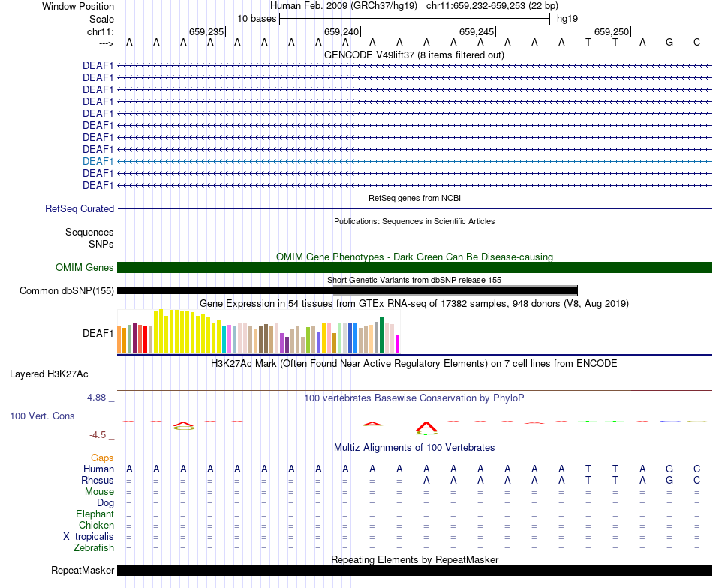Click the G base in top reference row
This screenshot has width=713, height=588.
[669, 43]
